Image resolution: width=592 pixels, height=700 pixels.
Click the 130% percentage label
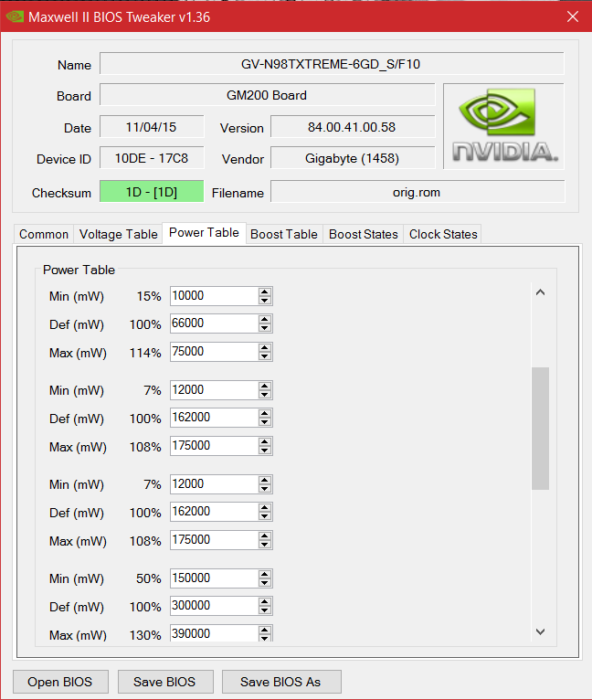pyautogui.click(x=145, y=635)
